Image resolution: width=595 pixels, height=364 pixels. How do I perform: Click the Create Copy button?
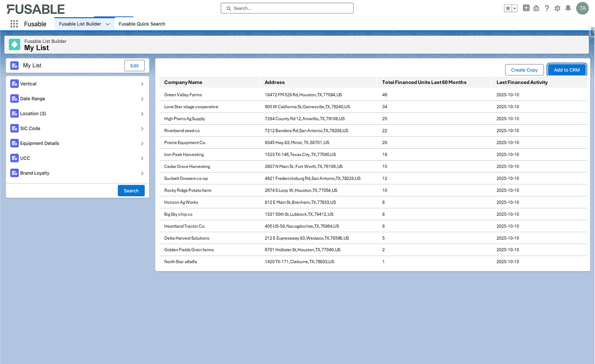pyautogui.click(x=524, y=70)
